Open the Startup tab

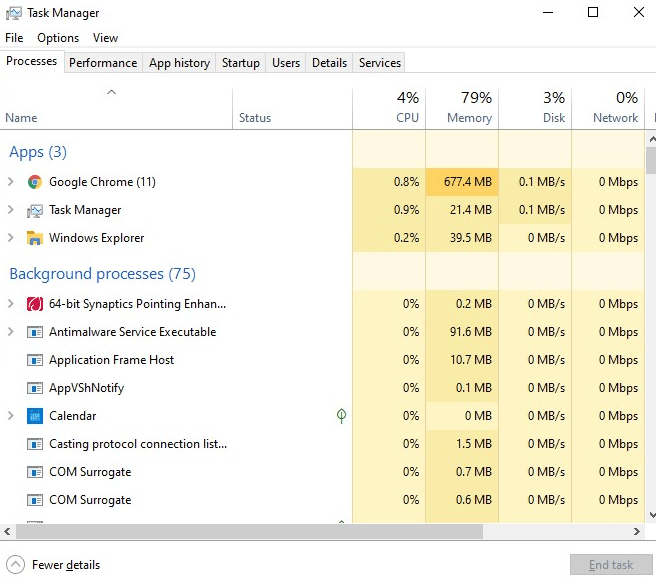(x=241, y=63)
